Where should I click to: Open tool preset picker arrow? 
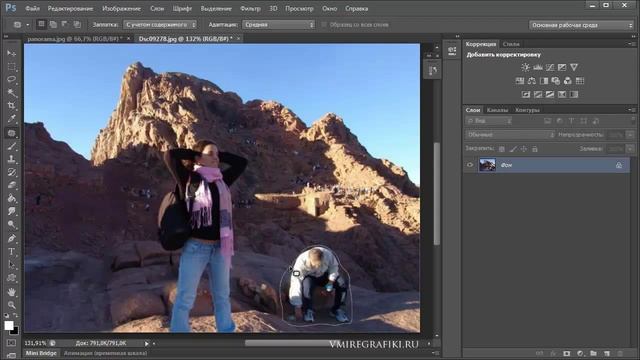coord(28,25)
